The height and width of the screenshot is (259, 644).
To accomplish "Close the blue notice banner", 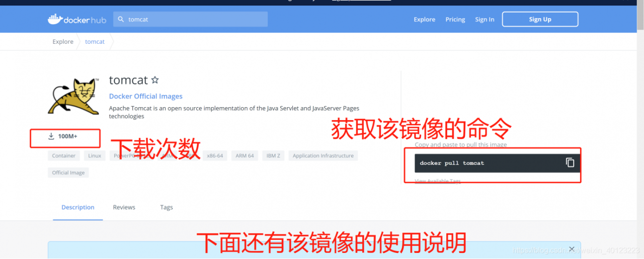I will pos(572,249).
